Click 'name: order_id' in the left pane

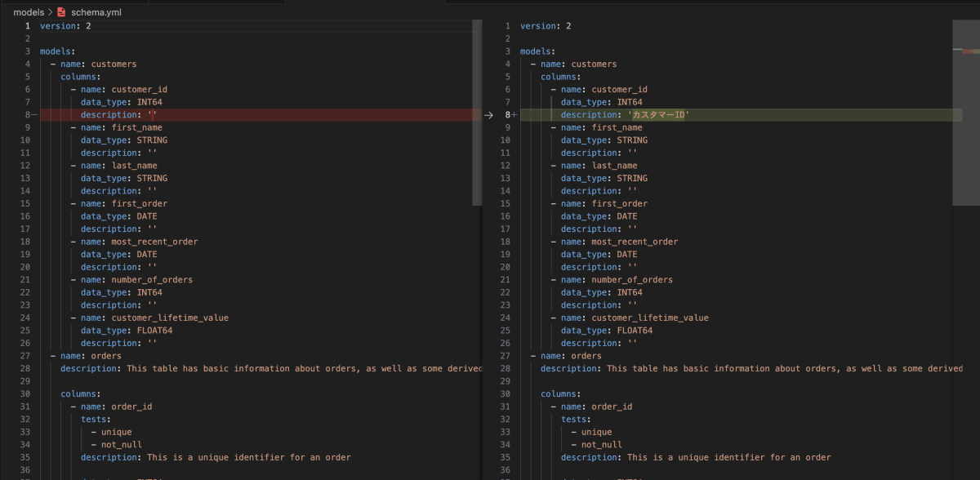click(116, 407)
